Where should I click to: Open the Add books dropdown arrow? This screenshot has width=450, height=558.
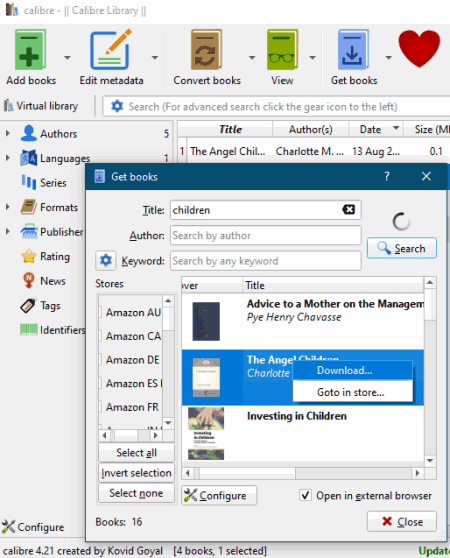tap(67, 57)
